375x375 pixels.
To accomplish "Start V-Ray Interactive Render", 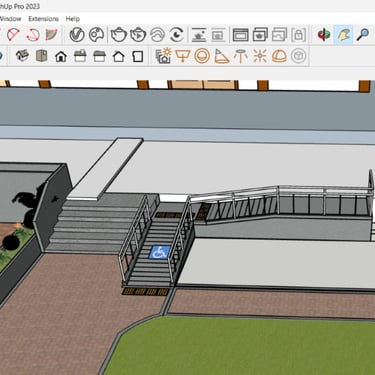I will (x=138, y=35).
